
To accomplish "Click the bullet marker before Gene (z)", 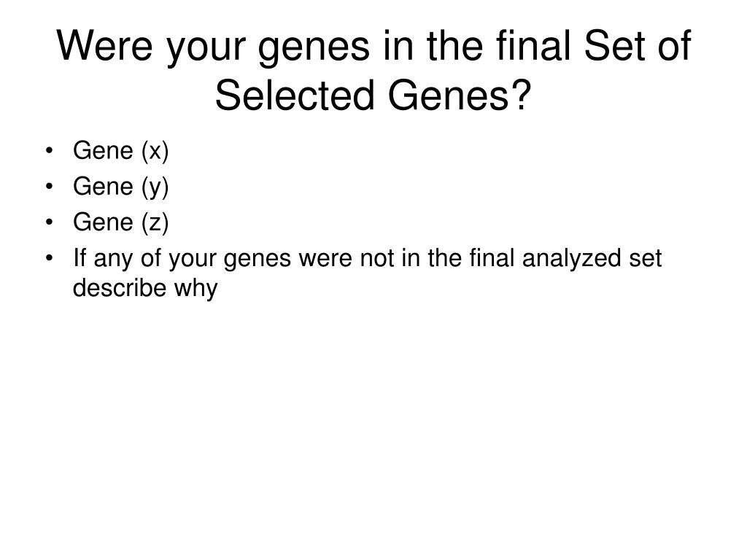I will 49,222.
